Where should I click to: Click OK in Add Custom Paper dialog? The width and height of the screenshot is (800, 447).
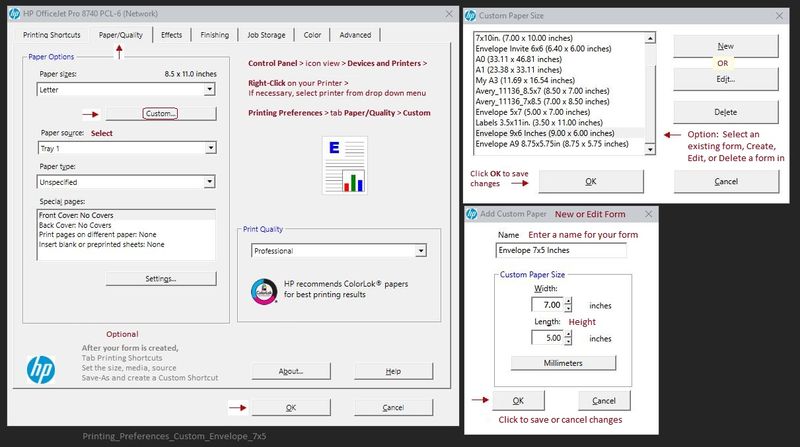click(x=518, y=401)
